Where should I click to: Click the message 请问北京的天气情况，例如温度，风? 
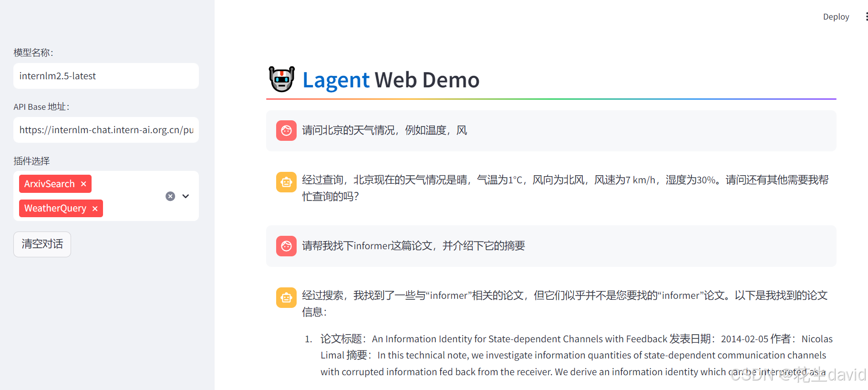click(x=384, y=130)
